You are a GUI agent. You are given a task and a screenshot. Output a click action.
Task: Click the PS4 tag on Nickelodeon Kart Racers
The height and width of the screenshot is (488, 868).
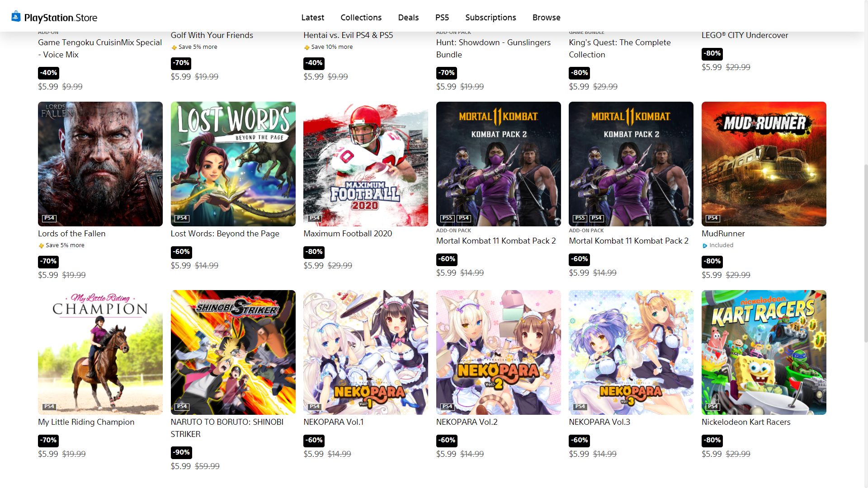click(x=712, y=406)
